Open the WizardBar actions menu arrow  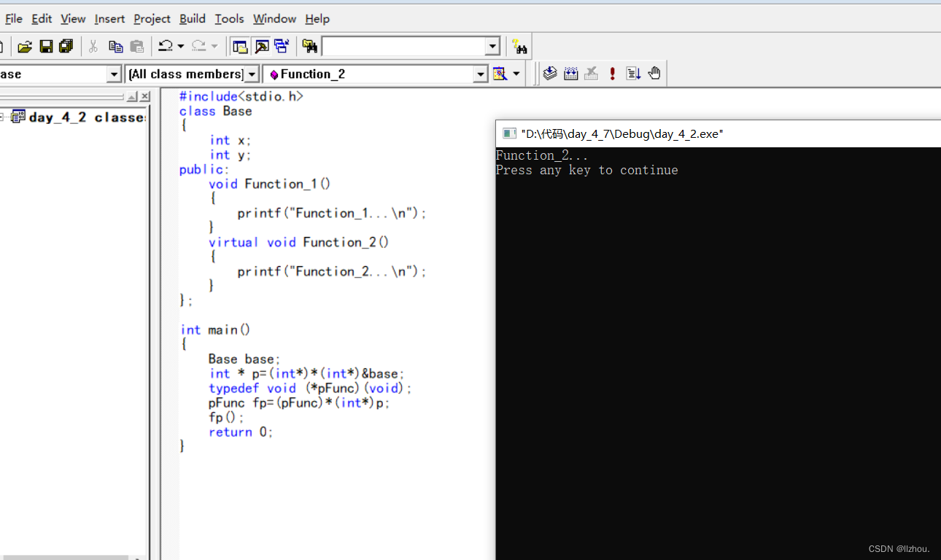[x=516, y=74]
